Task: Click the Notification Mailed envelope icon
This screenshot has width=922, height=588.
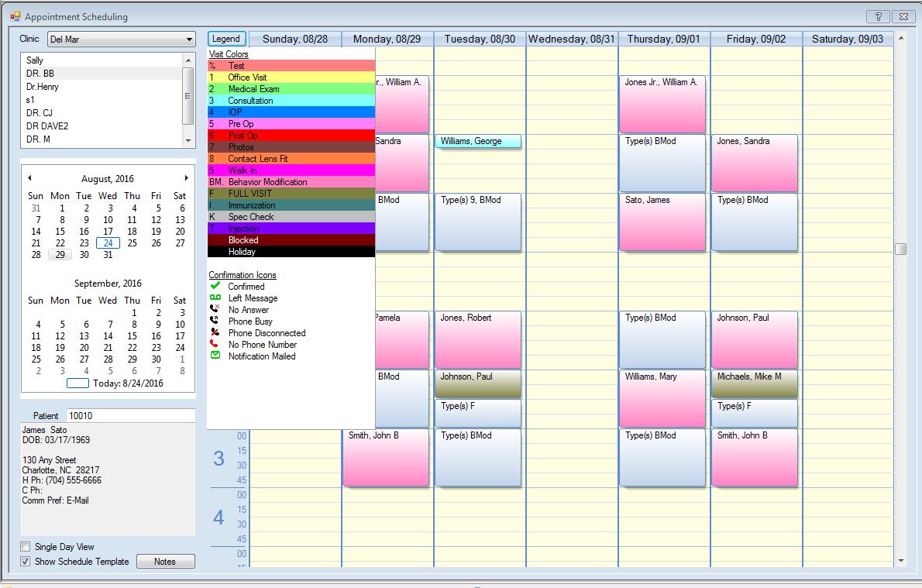Action: click(x=215, y=356)
